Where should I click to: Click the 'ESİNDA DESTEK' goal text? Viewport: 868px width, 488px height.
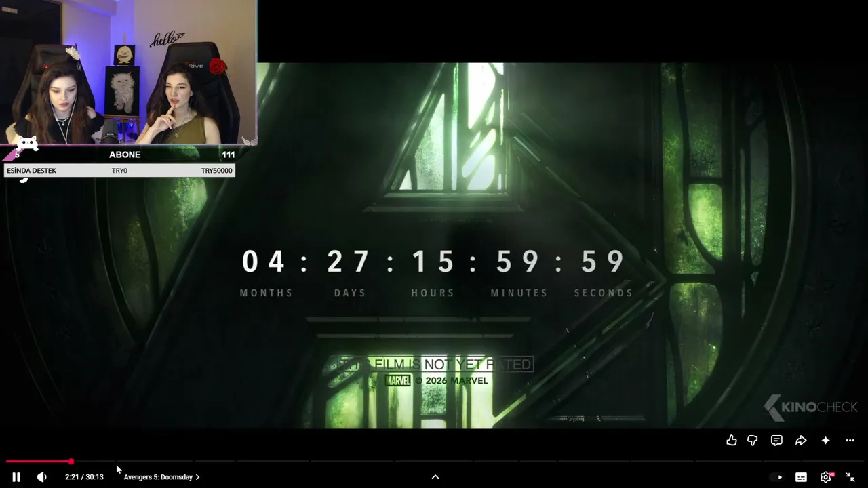(31, 171)
